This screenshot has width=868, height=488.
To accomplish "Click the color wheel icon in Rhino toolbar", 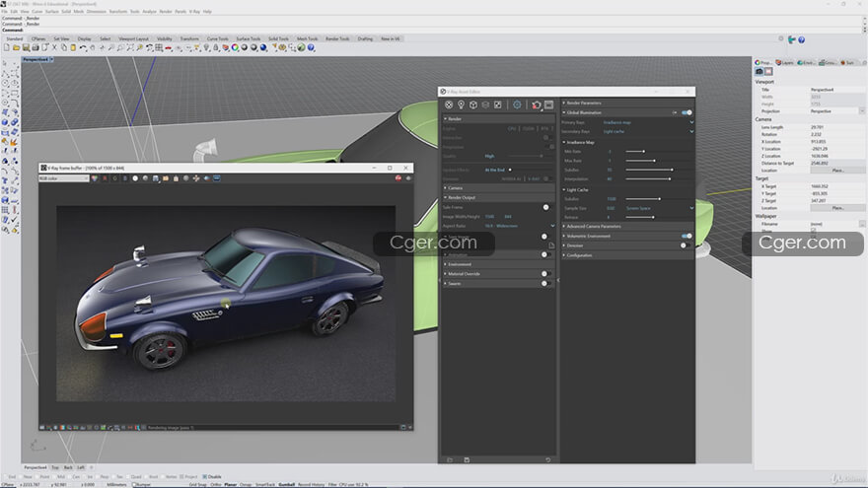I will [235, 47].
